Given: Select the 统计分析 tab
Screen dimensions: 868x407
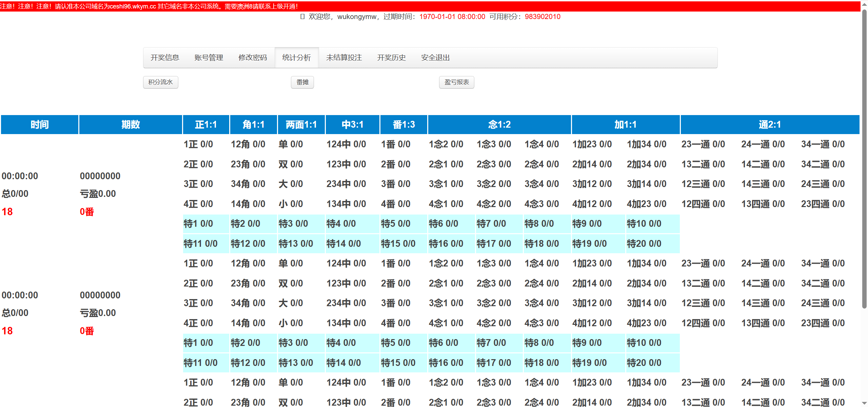Looking at the screenshot, I should click(x=296, y=58).
